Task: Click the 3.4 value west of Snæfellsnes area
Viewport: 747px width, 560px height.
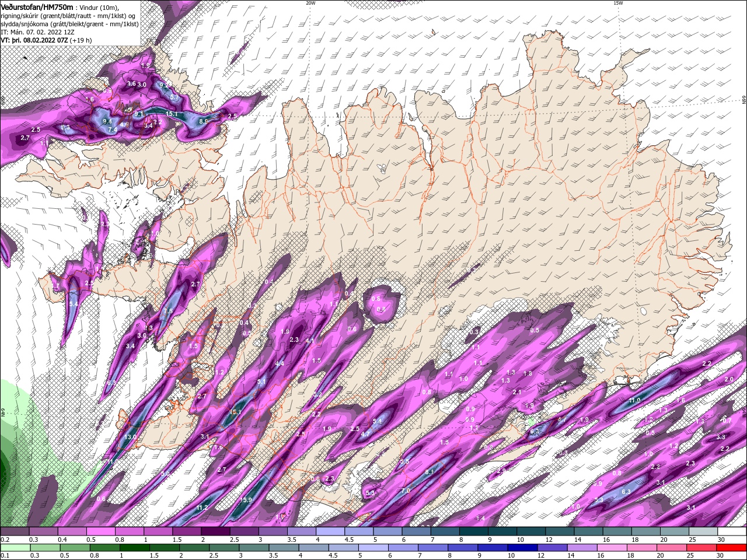Action: pos(130,346)
